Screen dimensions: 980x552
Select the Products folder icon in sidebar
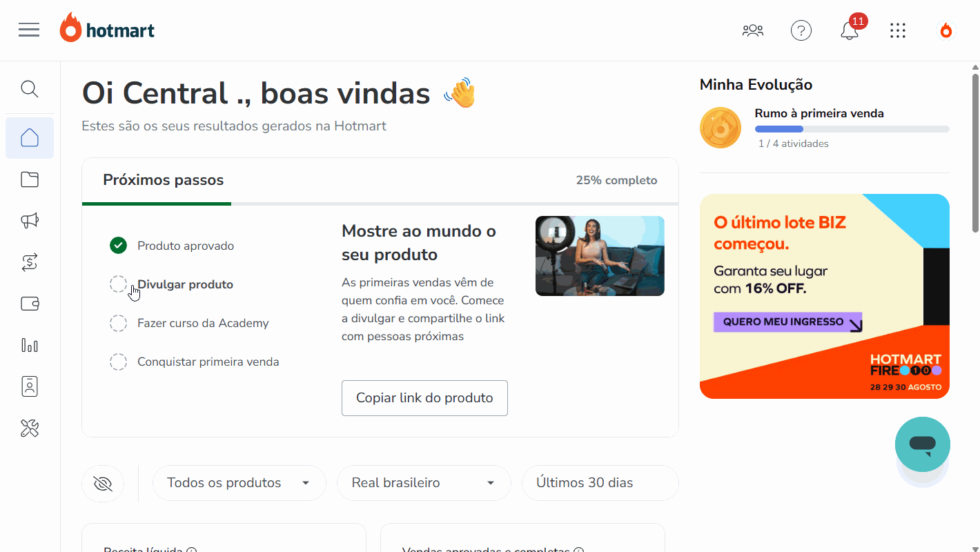click(x=29, y=179)
